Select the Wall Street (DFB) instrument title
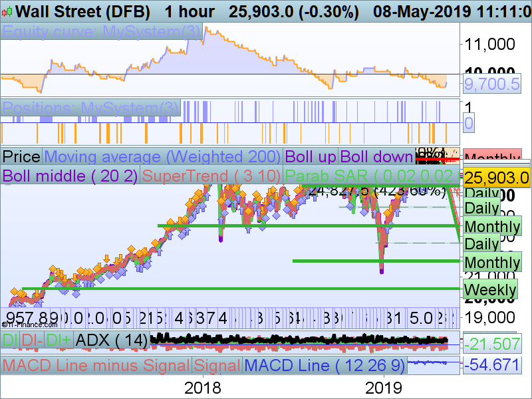The image size is (532, 399). coord(82,11)
